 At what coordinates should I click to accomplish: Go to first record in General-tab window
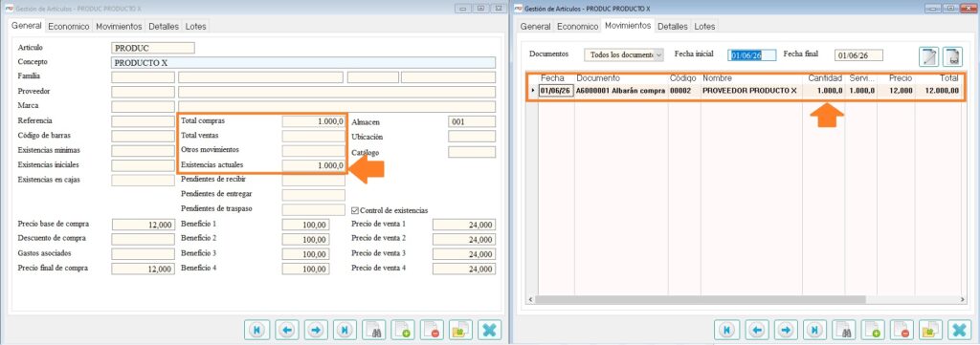click(x=256, y=330)
